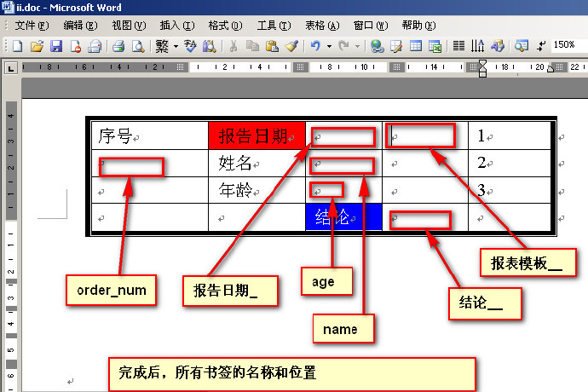
Task: Select the Format Painter brush icon
Action: (291, 46)
